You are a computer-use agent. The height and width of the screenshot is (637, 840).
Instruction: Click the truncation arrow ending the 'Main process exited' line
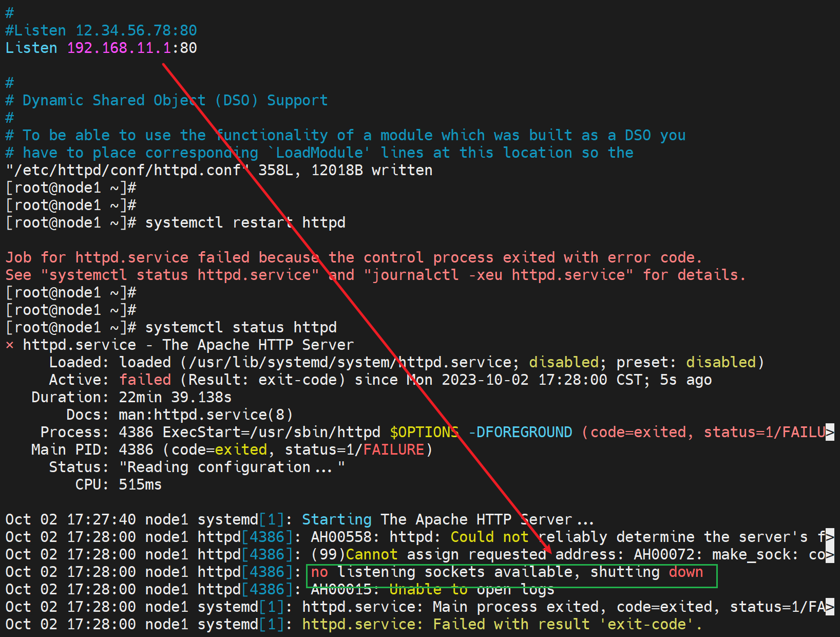point(830,607)
